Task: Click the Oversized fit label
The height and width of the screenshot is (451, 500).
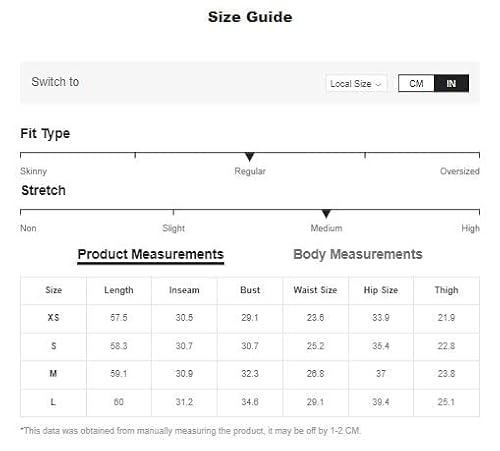Action: (x=460, y=171)
